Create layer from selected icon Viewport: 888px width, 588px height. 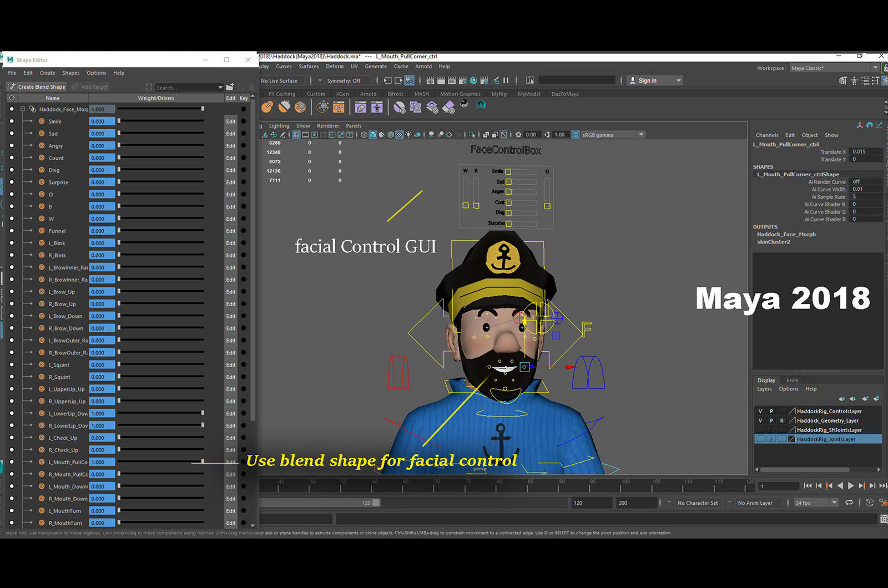click(876, 398)
